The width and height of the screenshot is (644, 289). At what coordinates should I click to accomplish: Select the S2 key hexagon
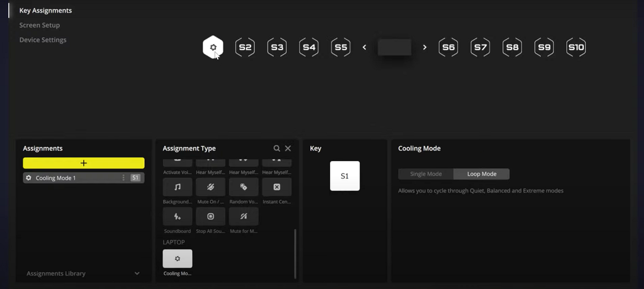[245, 47]
